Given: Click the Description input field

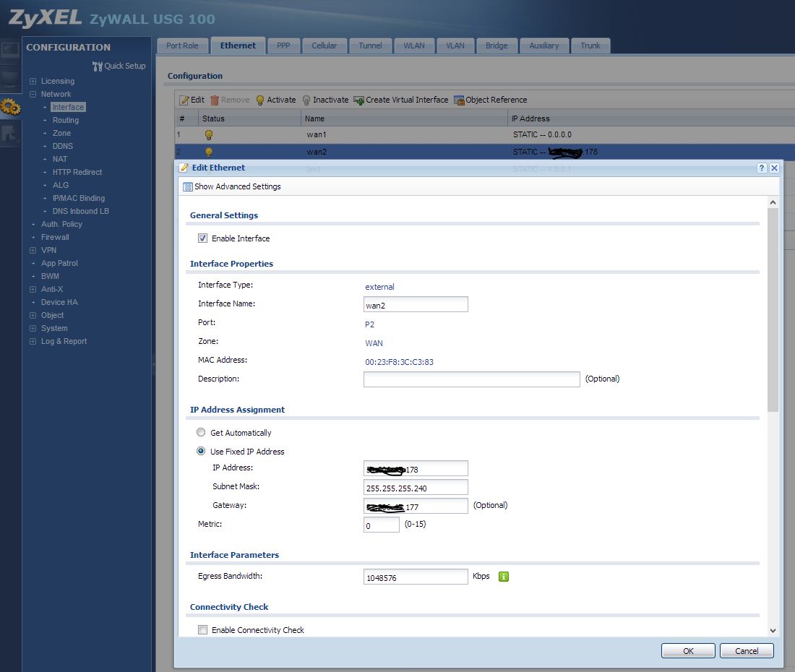Looking at the screenshot, I should [471, 379].
